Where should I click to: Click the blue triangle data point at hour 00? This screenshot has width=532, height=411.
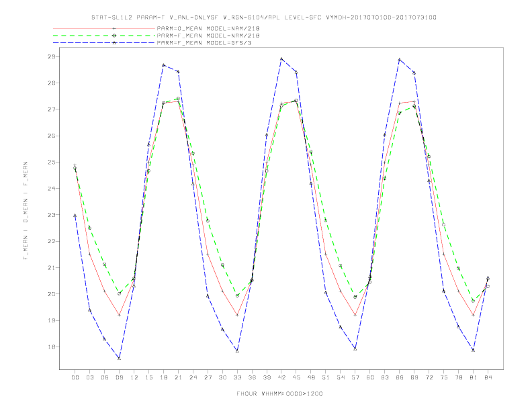(75, 216)
